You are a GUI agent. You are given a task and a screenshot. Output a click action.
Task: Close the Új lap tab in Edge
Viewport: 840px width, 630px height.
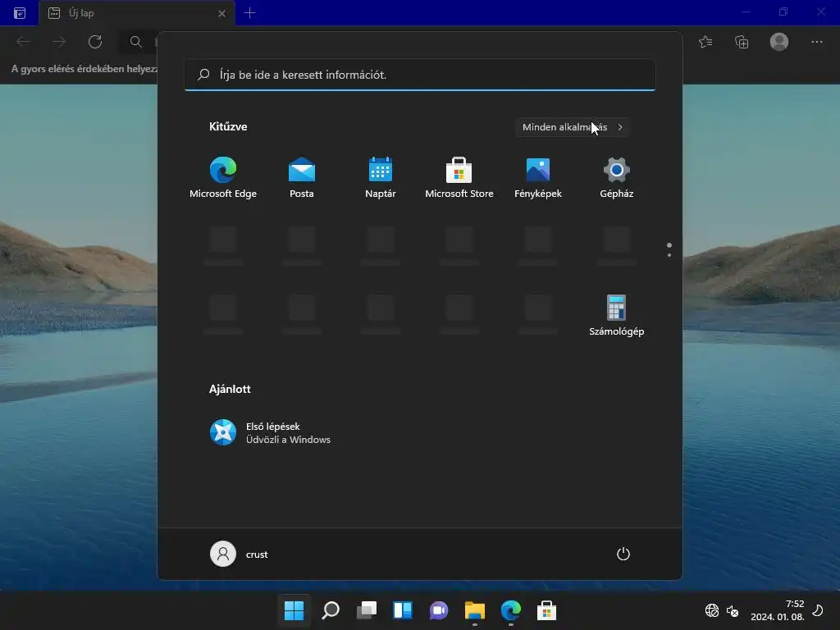pyautogui.click(x=221, y=13)
